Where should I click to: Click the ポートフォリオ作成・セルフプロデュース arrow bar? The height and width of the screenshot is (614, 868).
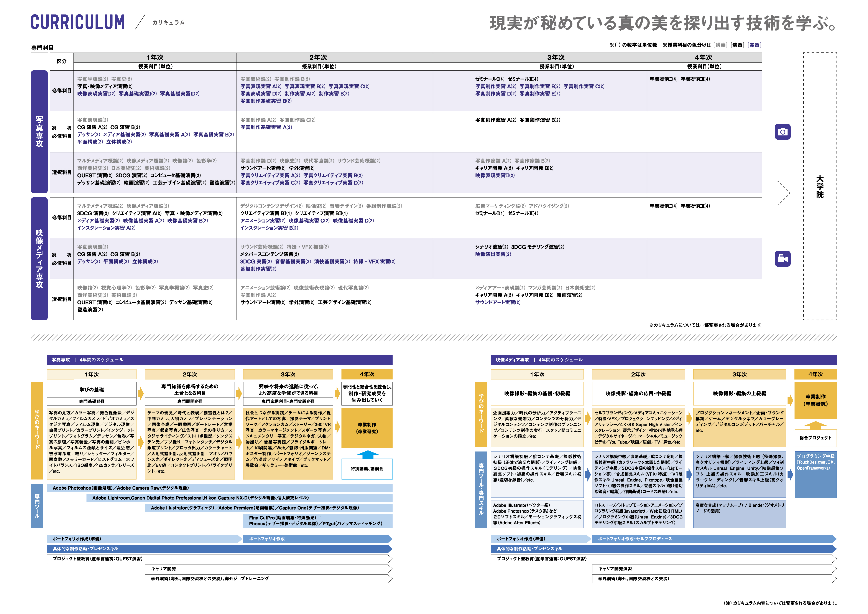click(714, 539)
